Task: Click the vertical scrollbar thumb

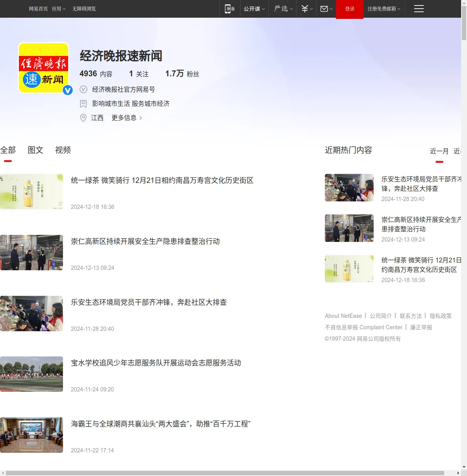Action: [x=464, y=23]
